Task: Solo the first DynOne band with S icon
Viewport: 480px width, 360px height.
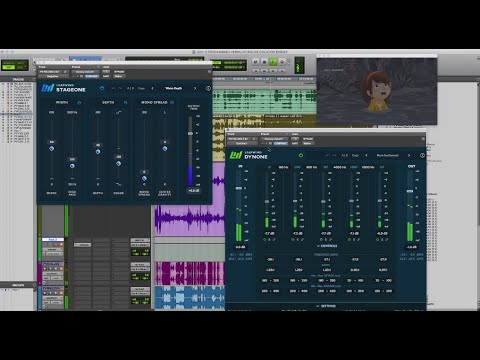Action: click(270, 240)
